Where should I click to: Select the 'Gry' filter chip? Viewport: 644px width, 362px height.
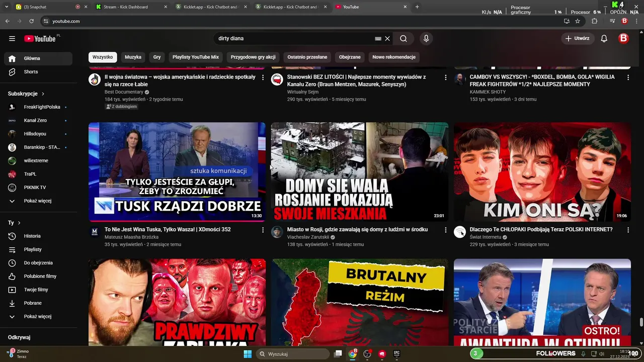pyautogui.click(x=157, y=57)
